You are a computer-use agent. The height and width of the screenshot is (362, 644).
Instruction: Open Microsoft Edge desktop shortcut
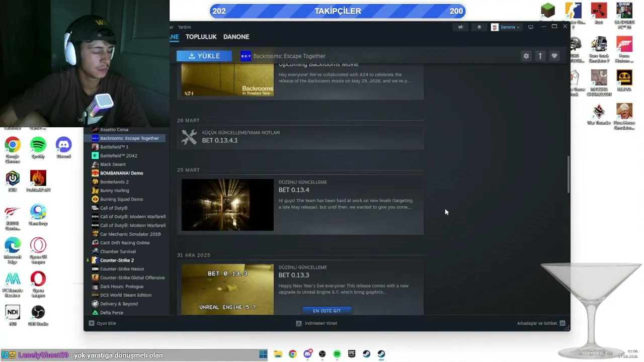click(13, 250)
